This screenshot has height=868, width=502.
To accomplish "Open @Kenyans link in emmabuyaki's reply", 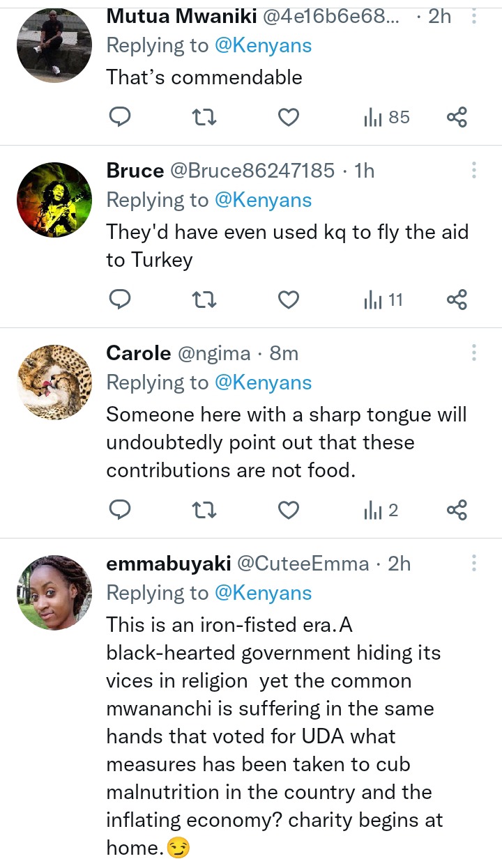I will click(263, 593).
